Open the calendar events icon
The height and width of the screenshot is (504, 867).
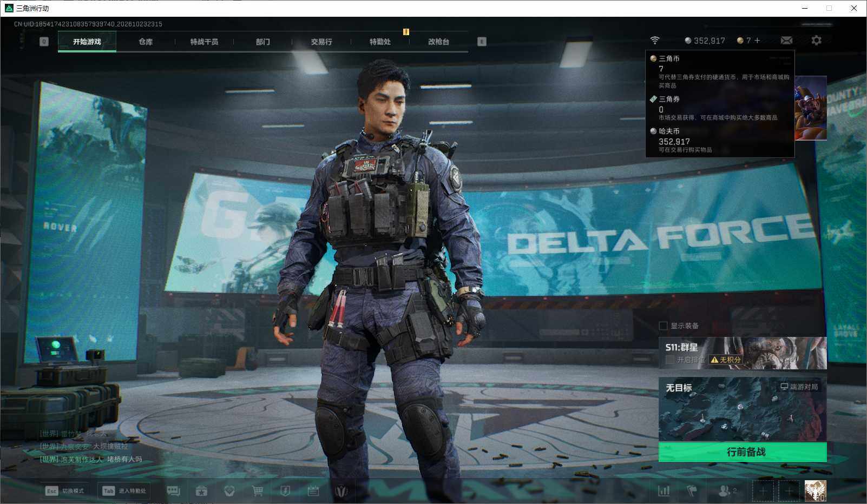point(313,491)
